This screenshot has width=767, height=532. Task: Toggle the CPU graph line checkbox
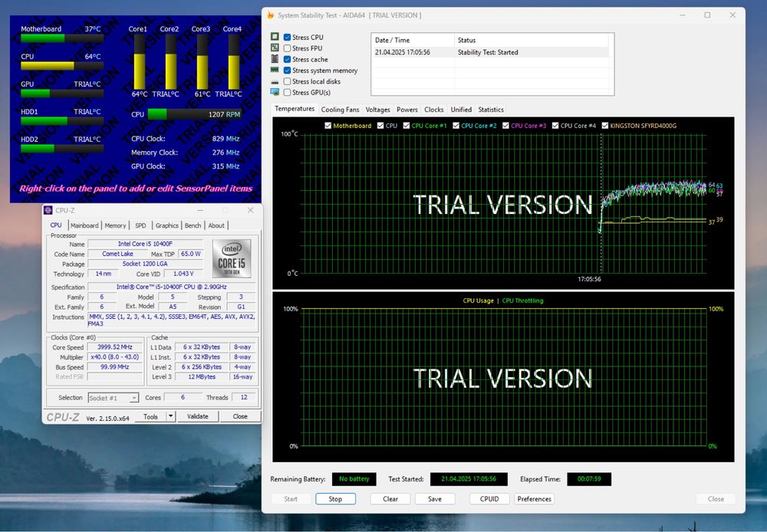point(380,126)
